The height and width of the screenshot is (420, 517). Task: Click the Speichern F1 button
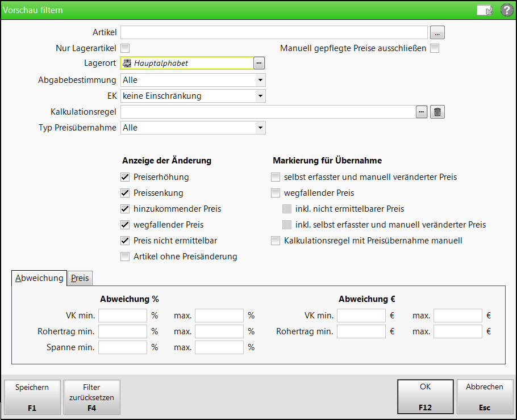point(32,397)
